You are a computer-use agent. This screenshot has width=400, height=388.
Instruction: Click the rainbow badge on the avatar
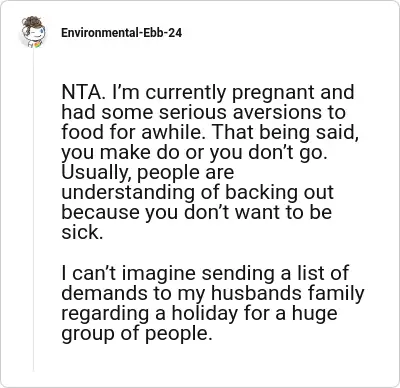point(37,45)
